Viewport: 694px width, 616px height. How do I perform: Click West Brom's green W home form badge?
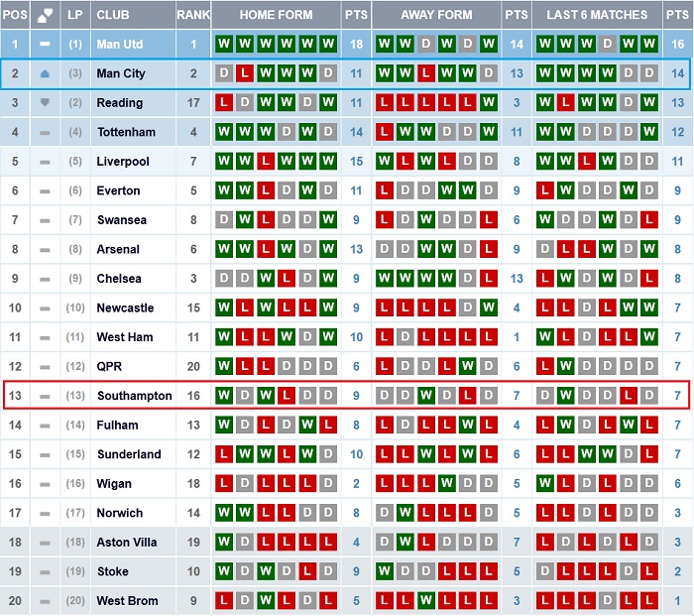pos(266,600)
